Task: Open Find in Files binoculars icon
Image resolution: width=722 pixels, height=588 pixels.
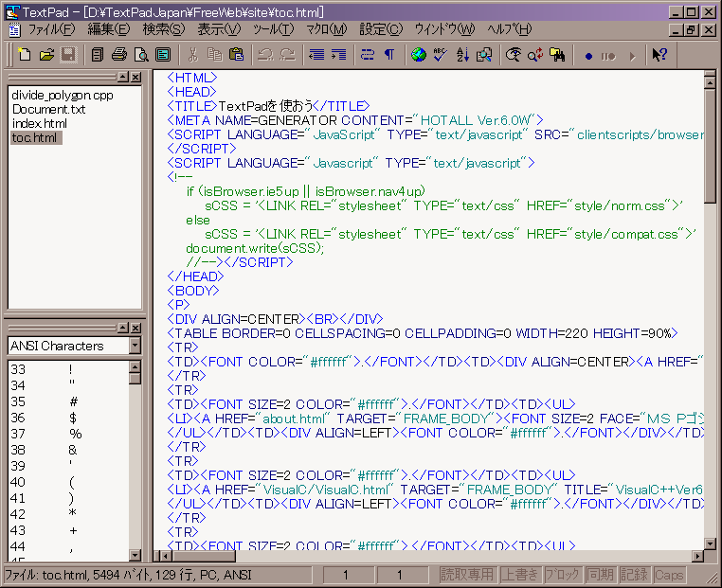Action: click(x=558, y=55)
